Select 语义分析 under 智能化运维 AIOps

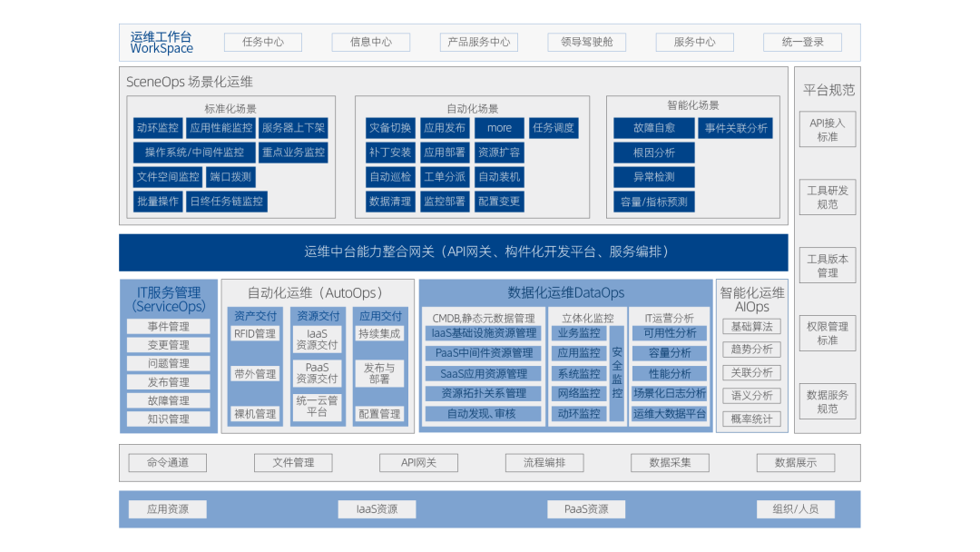(x=752, y=396)
